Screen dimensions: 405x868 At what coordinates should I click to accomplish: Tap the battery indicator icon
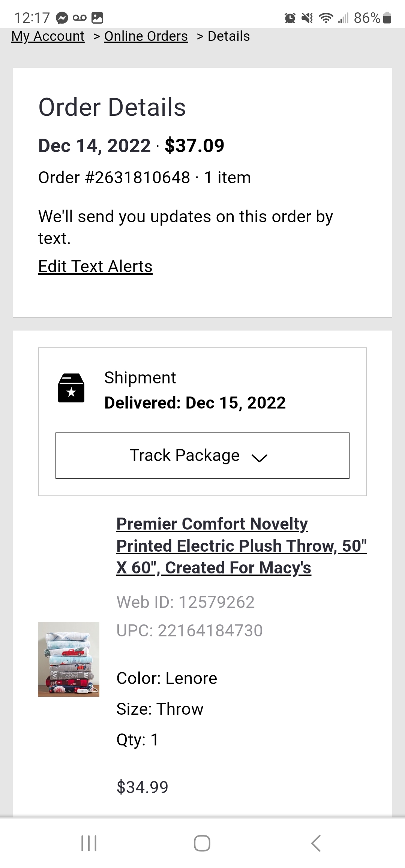(388, 18)
